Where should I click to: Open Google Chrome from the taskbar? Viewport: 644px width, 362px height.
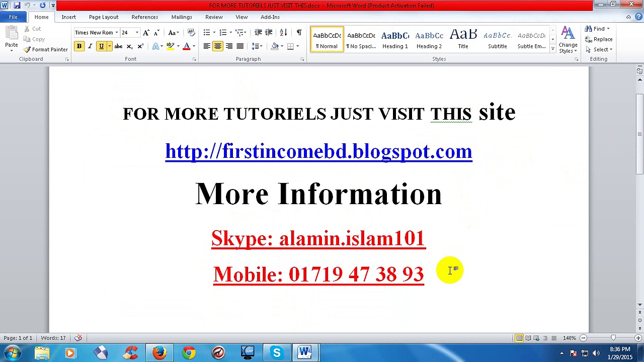(189, 352)
